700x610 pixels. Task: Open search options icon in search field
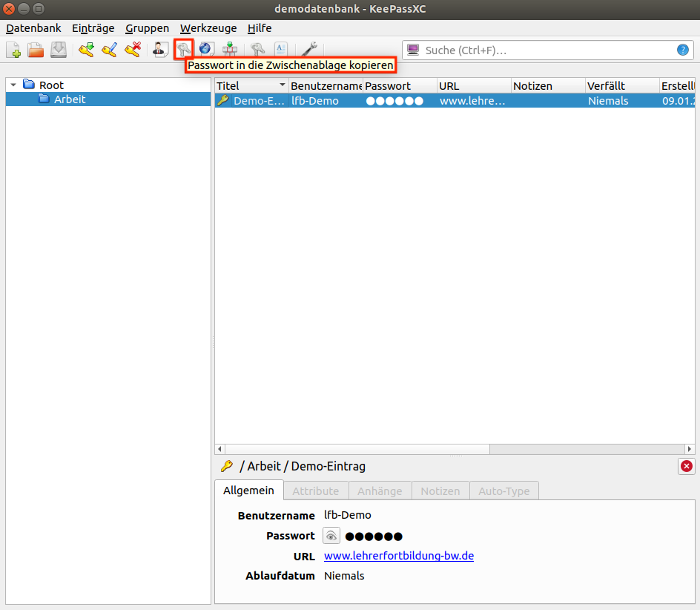(415, 50)
